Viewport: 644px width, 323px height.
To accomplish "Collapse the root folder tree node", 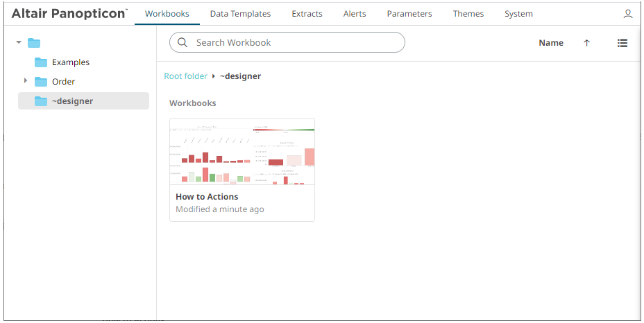I will pos(19,43).
